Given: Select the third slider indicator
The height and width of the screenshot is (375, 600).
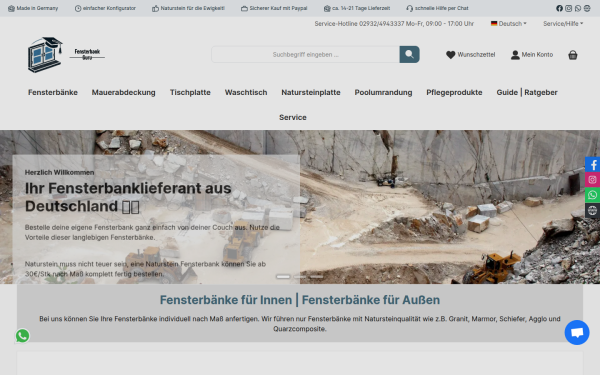Looking at the screenshot, I should (x=316, y=276).
